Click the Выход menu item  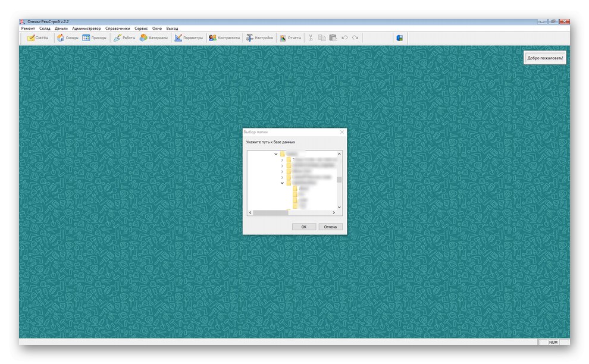172,29
